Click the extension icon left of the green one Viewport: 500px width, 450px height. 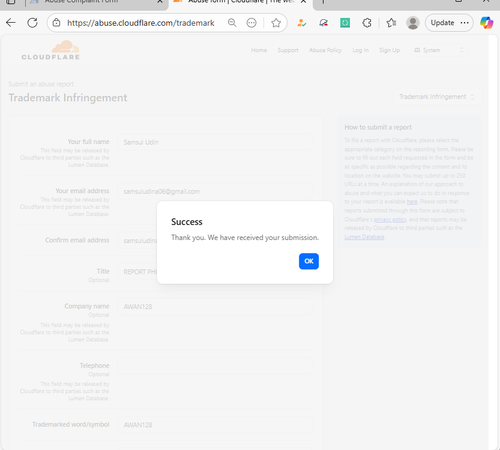(323, 23)
